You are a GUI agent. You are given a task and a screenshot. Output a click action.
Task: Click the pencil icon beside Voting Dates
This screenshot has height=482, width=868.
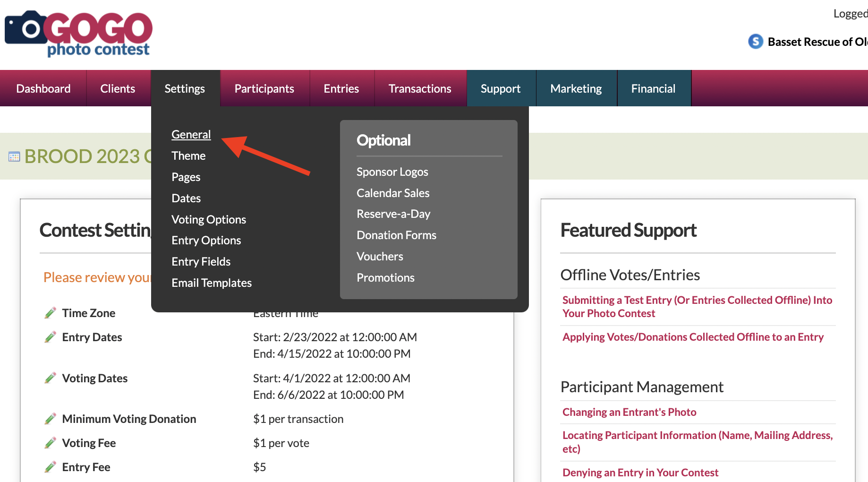[x=50, y=378]
